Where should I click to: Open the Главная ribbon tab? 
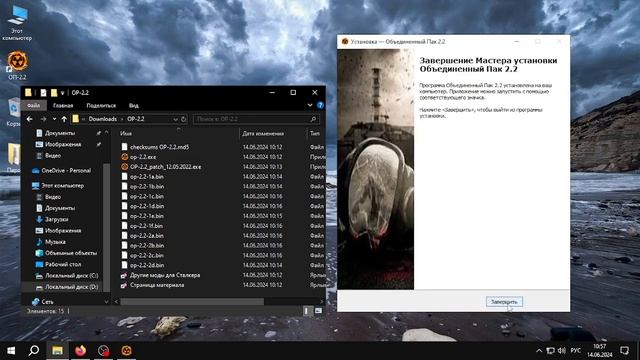(x=63, y=105)
